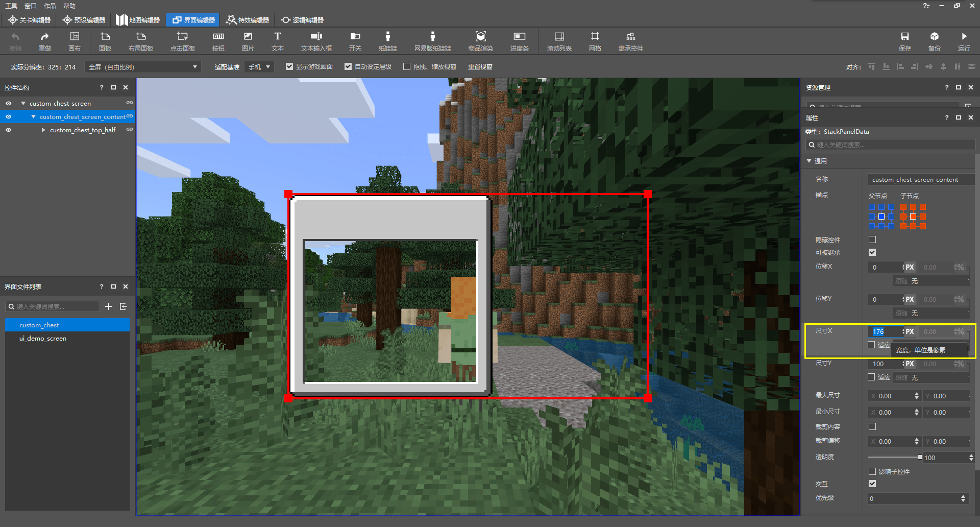980x527 pixels.
Task: Click the add file plus icon in 界面文件列表
Action: point(109,306)
